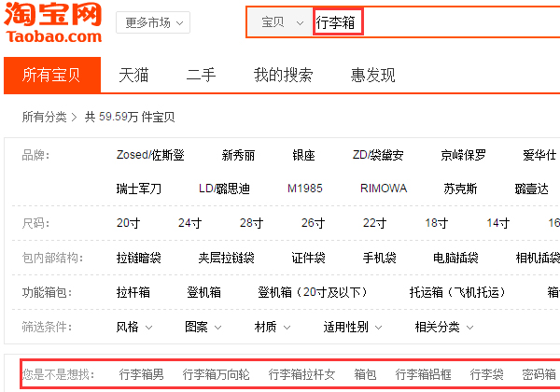560x392 pixels.
Task: Choose 登机箱（20寸及以下）option
Action: (315, 292)
